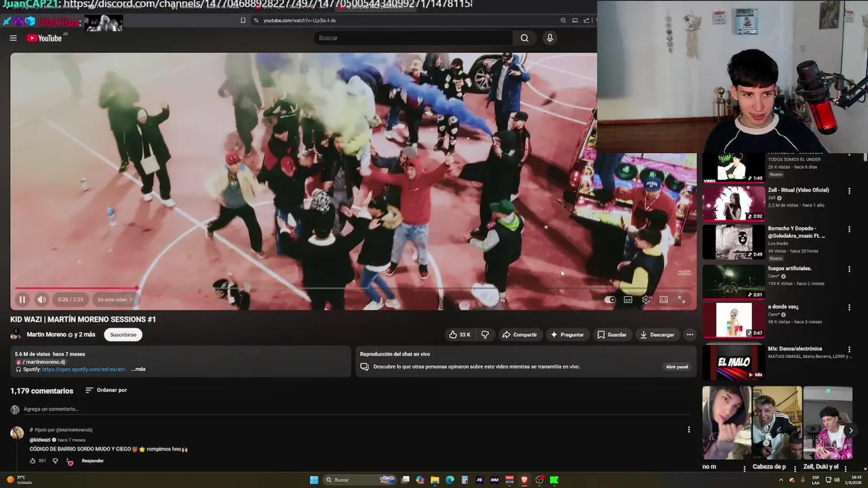Share the video via Compartir
Viewport: 868px width, 488px height.
click(x=519, y=335)
